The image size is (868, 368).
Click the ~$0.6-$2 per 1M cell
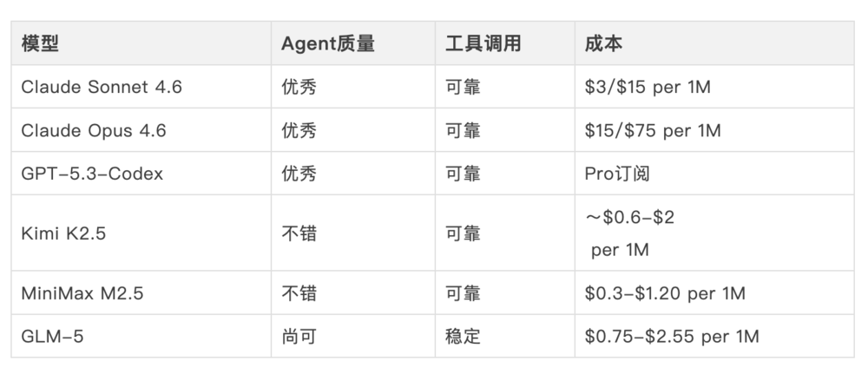pyautogui.click(x=630, y=233)
